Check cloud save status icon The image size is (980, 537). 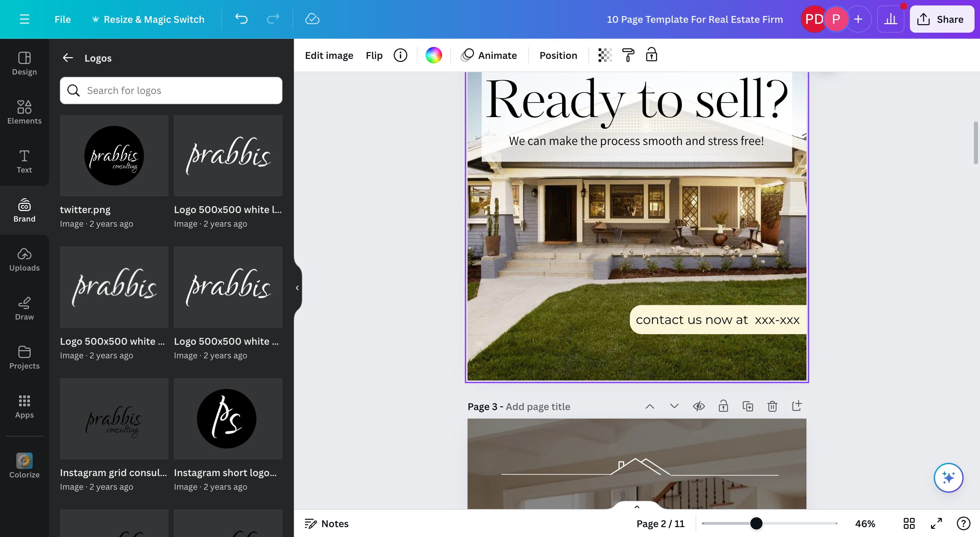[312, 19]
